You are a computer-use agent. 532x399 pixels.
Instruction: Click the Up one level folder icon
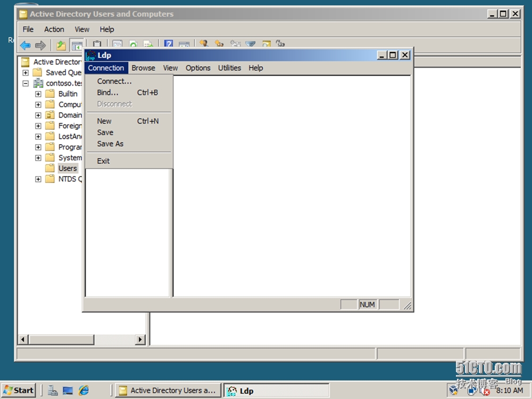pos(61,45)
